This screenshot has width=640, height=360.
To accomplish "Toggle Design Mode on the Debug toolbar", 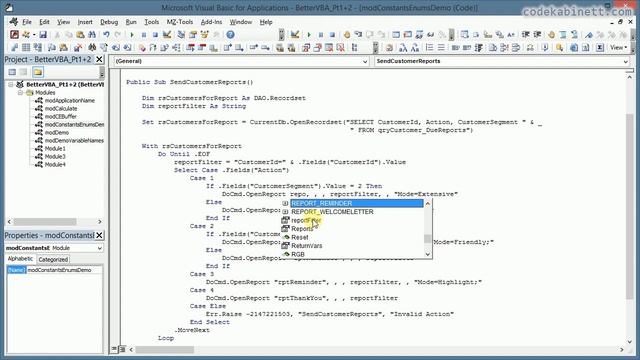I will pos(295,35).
